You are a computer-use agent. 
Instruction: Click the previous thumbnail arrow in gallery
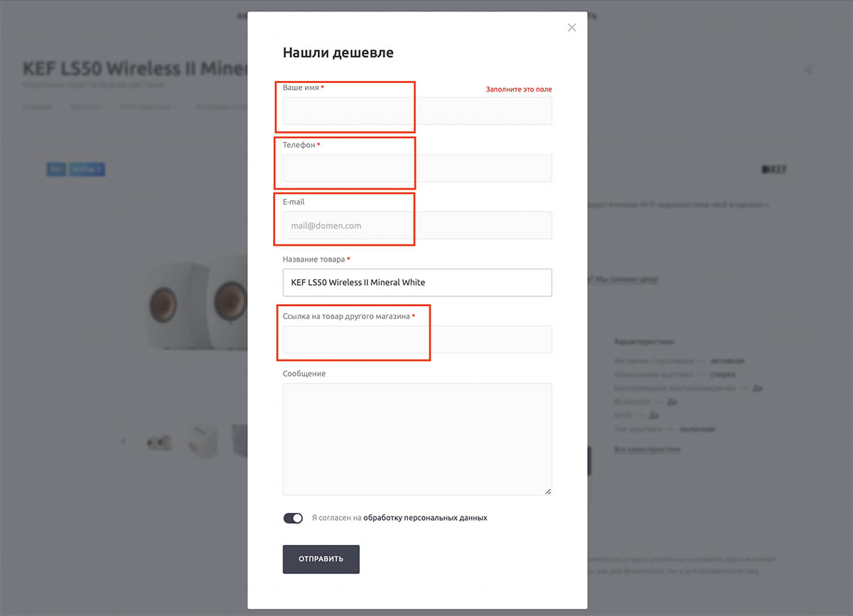pos(124,441)
